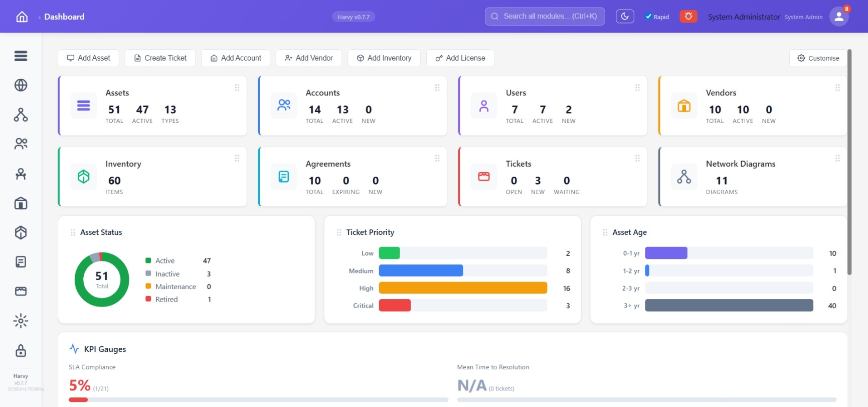Click the Active legend green swatch
This screenshot has height=407, width=868.
pyautogui.click(x=148, y=260)
